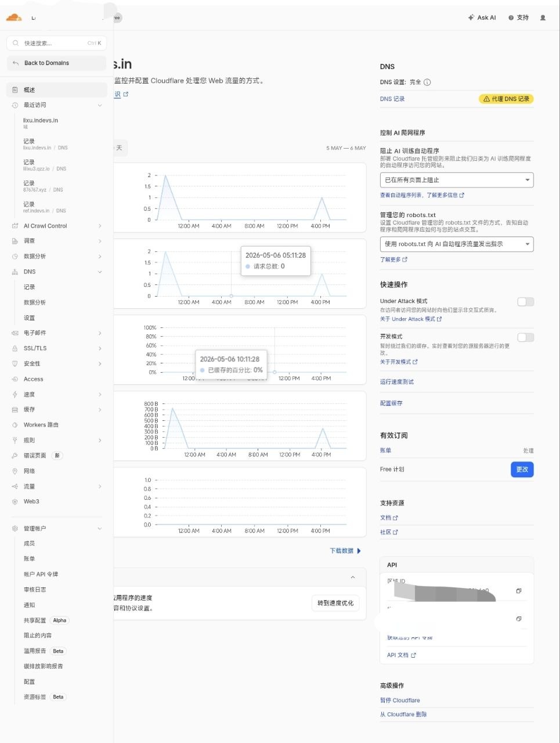Open 资源标签 Beta item
Screen dimensions: 560x743
coord(45,697)
